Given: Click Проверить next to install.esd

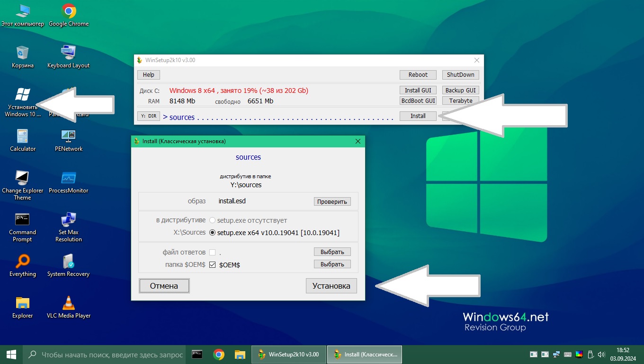Looking at the screenshot, I should tap(332, 201).
